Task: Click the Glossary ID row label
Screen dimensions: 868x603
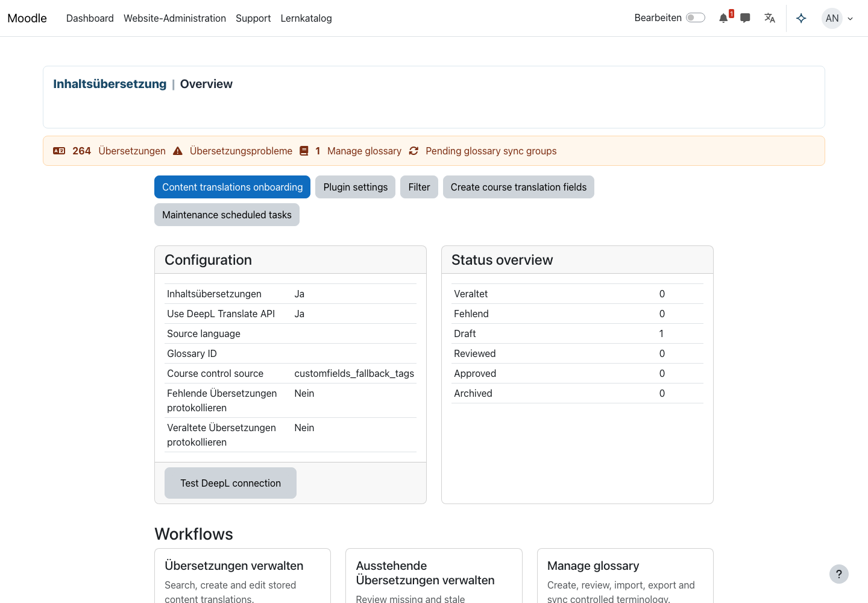Action: click(x=192, y=353)
